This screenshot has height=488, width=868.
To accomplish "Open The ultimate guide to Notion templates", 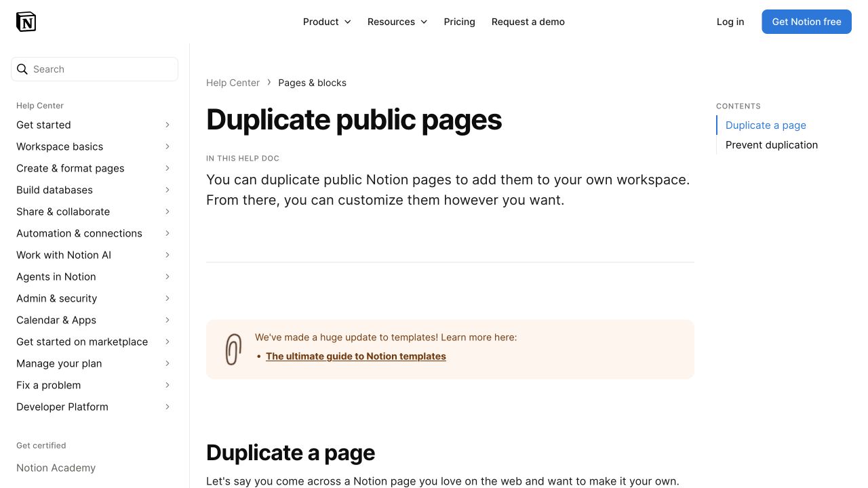I will (x=356, y=356).
